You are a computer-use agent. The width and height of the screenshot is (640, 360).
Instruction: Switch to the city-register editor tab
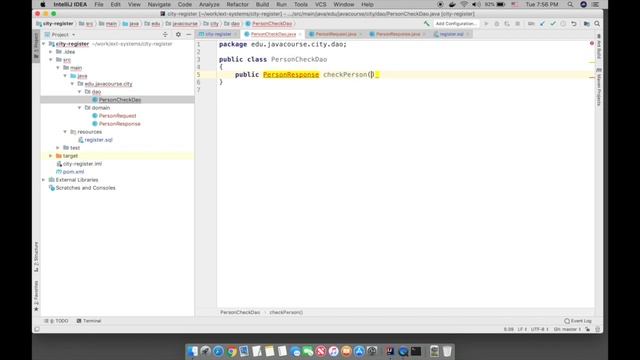[x=216, y=34]
